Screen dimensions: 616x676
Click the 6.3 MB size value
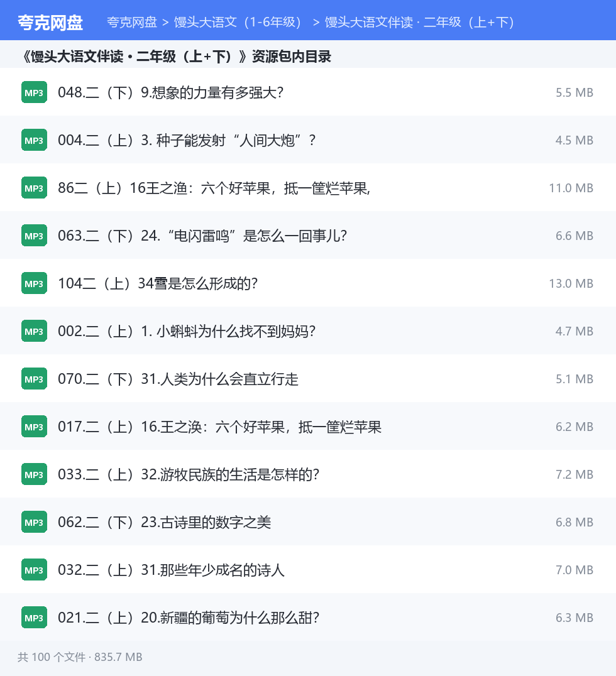[574, 618]
